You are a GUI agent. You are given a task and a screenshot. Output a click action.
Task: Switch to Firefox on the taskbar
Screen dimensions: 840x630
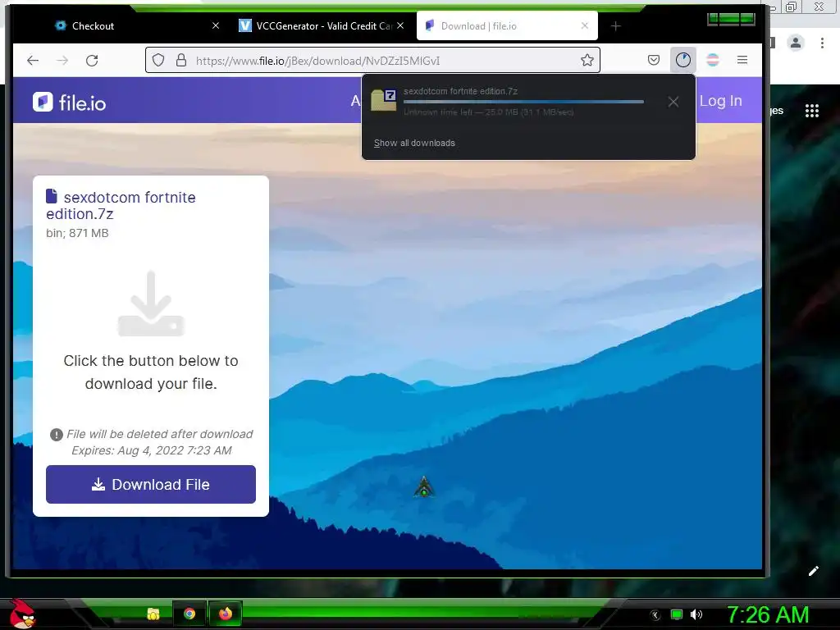point(226,614)
